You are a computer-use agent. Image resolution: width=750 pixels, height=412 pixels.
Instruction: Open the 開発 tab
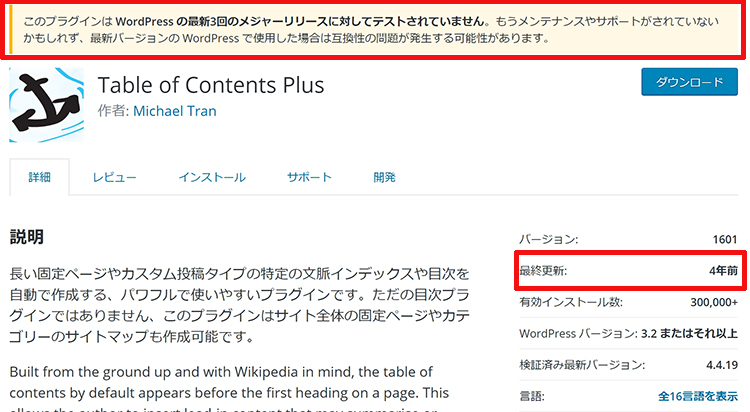(x=384, y=177)
